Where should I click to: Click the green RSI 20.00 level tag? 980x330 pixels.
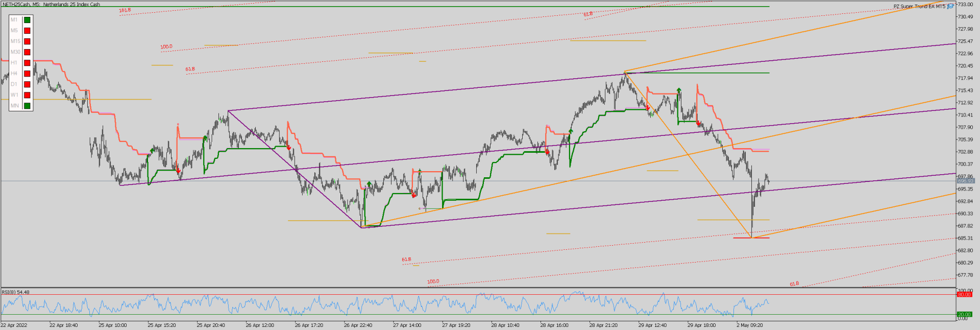coord(965,315)
